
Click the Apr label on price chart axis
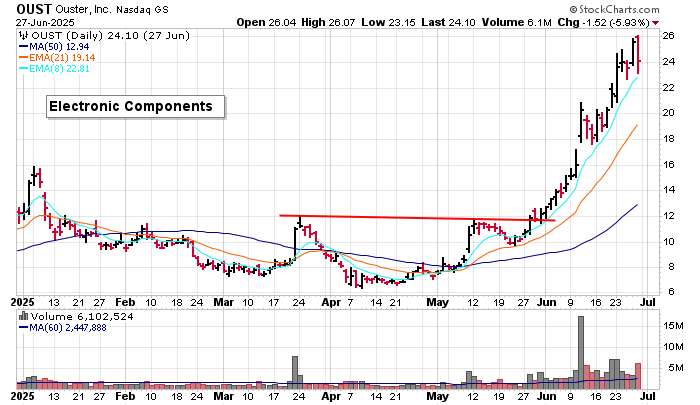(x=331, y=302)
